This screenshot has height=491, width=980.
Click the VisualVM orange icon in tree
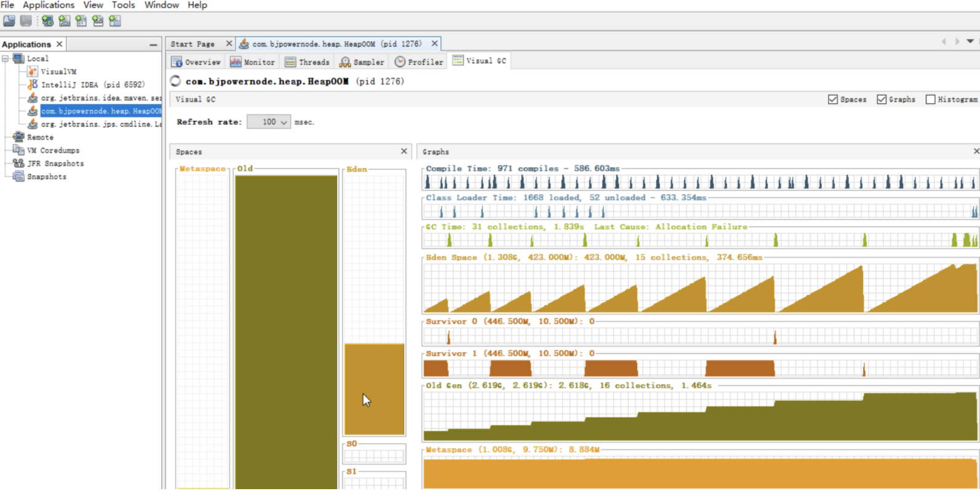click(x=33, y=71)
